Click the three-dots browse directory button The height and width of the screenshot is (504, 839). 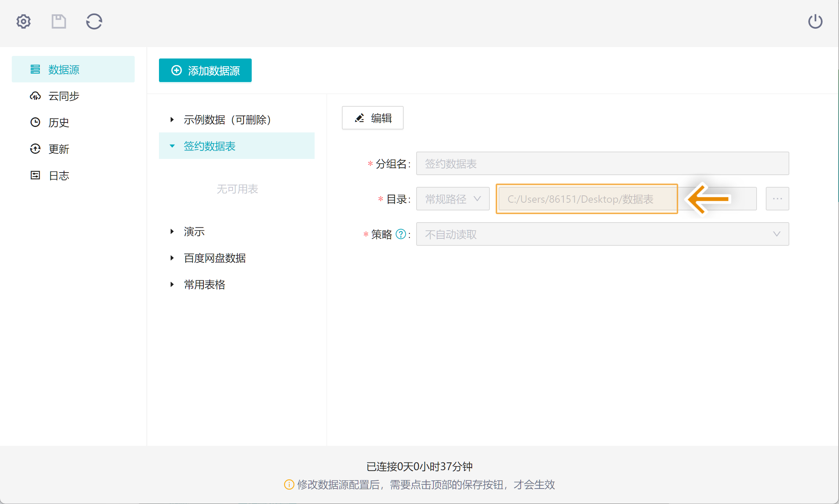coord(777,199)
